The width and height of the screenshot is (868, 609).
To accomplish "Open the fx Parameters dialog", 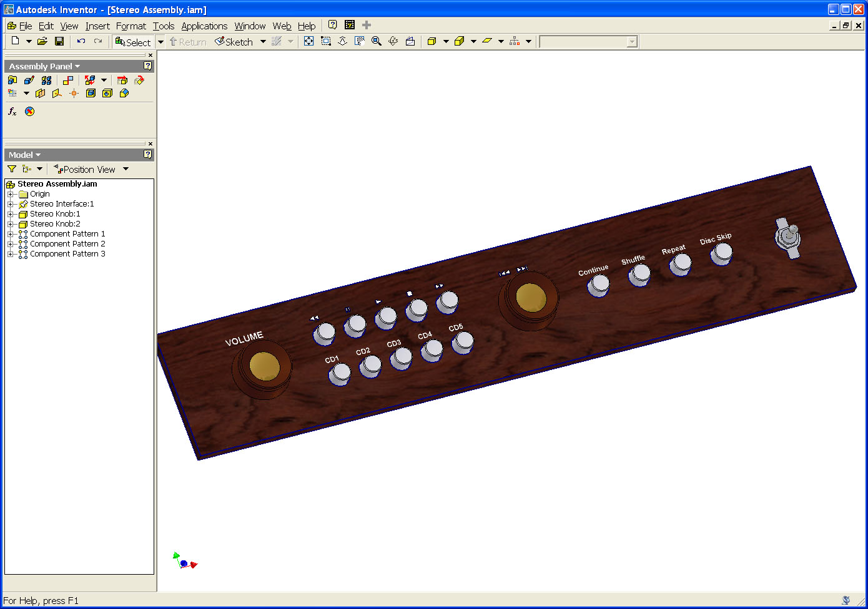I will pos(12,111).
